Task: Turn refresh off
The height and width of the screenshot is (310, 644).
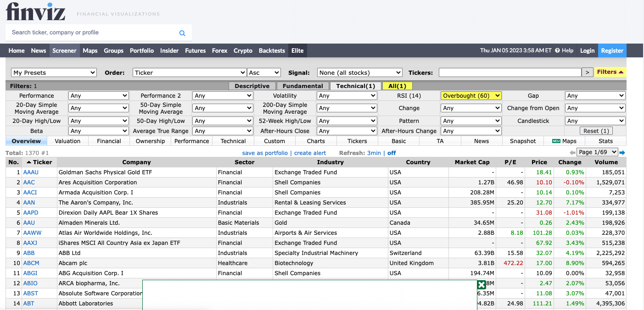Action: pyautogui.click(x=392, y=153)
